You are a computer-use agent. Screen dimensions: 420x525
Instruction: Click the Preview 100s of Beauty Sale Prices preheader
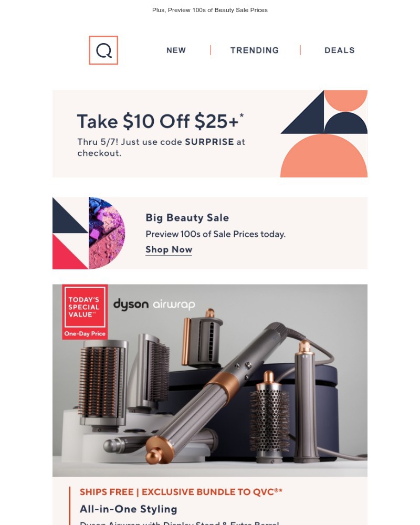(210, 10)
